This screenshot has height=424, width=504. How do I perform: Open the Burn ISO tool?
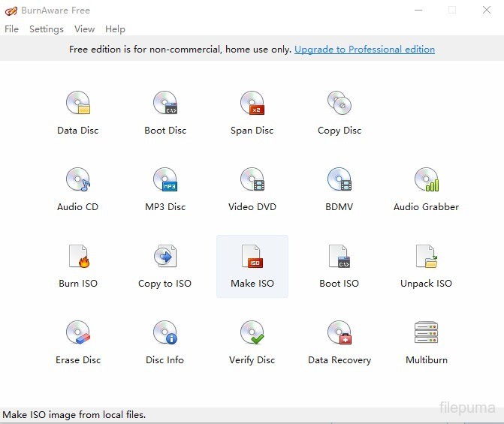[x=78, y=266]
